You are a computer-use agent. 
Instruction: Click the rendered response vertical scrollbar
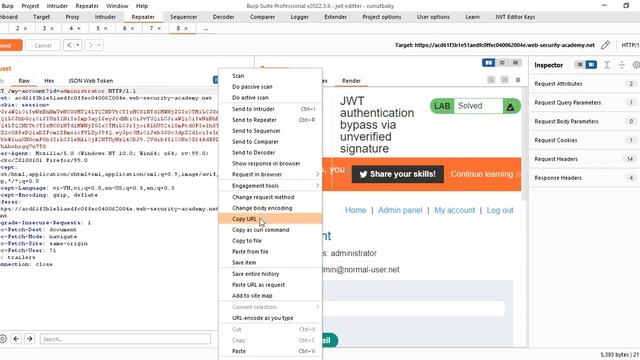(x=524, y=143)
